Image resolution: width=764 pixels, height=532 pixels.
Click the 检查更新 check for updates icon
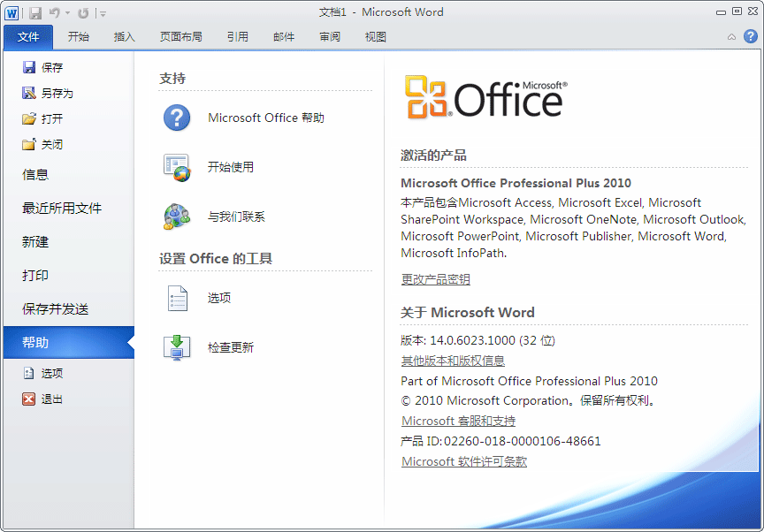pyautogui.click(x=177, y=347)
